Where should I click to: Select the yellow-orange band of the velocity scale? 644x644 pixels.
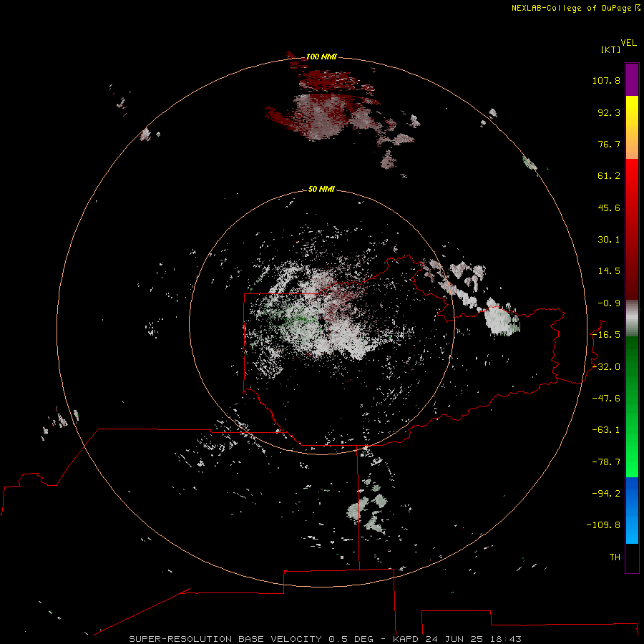[x=632, y=127]
